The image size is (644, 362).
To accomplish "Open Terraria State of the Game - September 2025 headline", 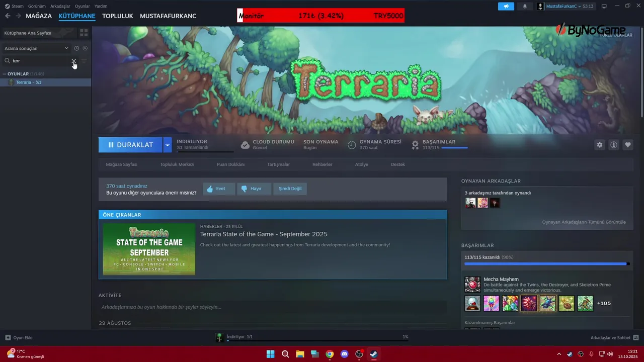I will (x=264, y=234).
